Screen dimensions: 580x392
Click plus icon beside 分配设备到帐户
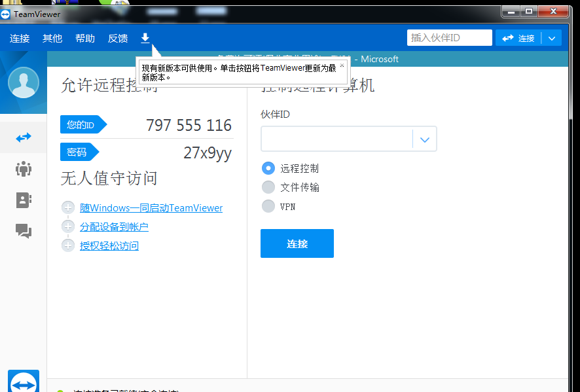click(x=67, y=226)
